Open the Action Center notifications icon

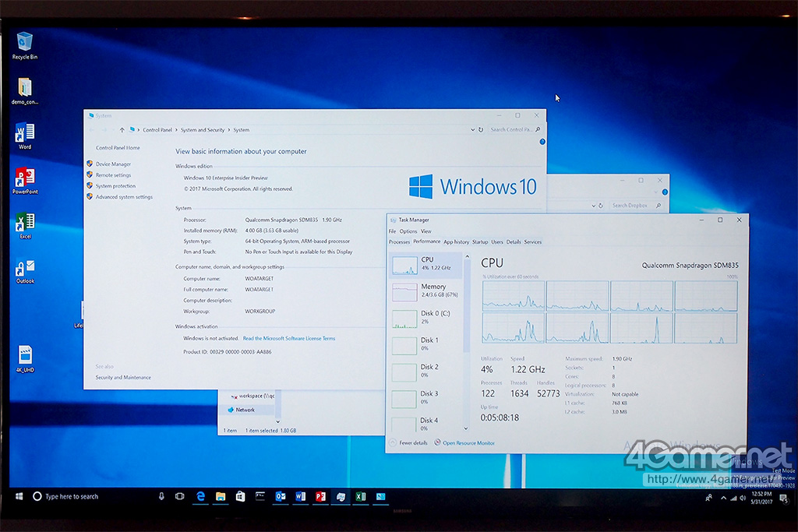(x=783, y=498)
